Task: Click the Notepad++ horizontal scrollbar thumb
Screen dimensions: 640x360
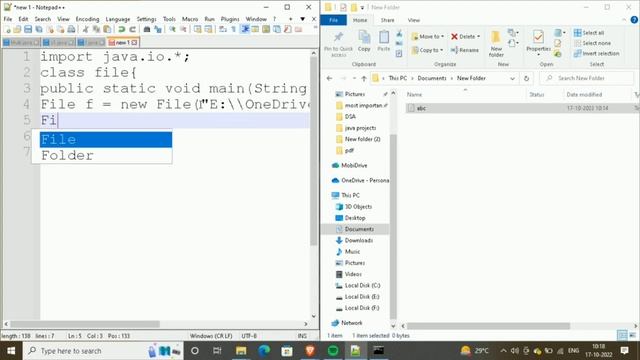Action: point(85,324)
